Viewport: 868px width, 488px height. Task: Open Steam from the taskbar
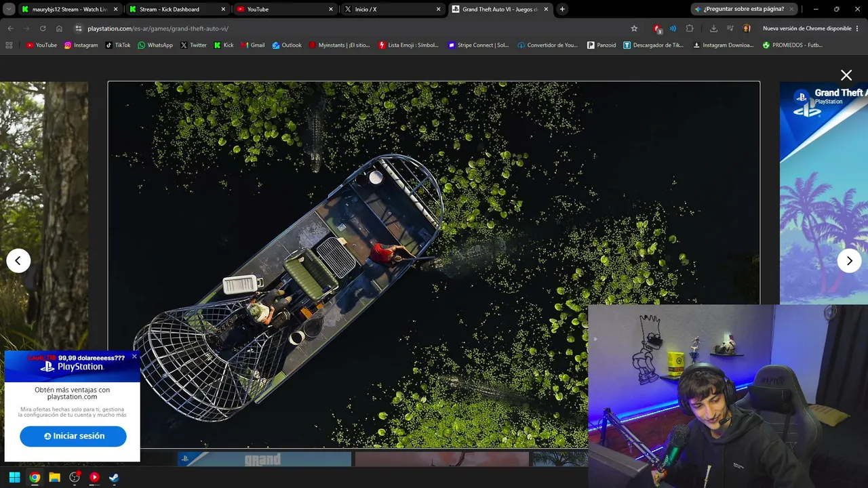coord(114,477)
